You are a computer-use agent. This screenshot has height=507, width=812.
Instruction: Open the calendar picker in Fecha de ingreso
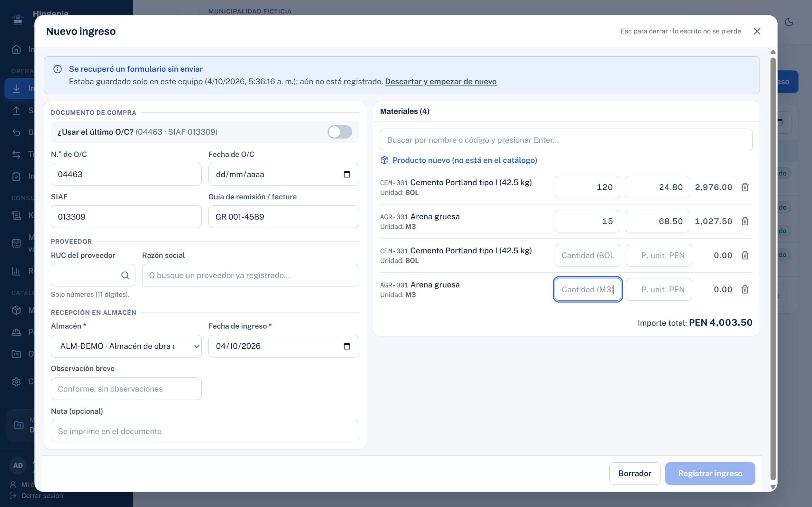347,346
